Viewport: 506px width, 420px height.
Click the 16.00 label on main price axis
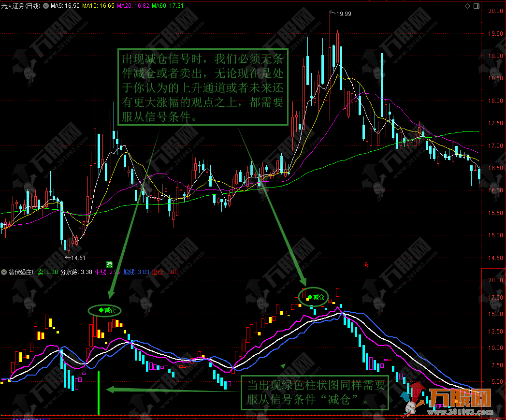495,190
